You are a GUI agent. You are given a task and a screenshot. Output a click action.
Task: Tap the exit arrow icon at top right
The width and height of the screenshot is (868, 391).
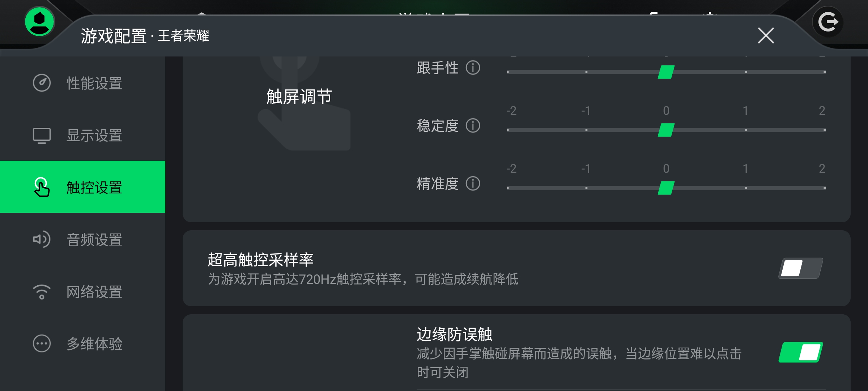[x=828, y=22]
